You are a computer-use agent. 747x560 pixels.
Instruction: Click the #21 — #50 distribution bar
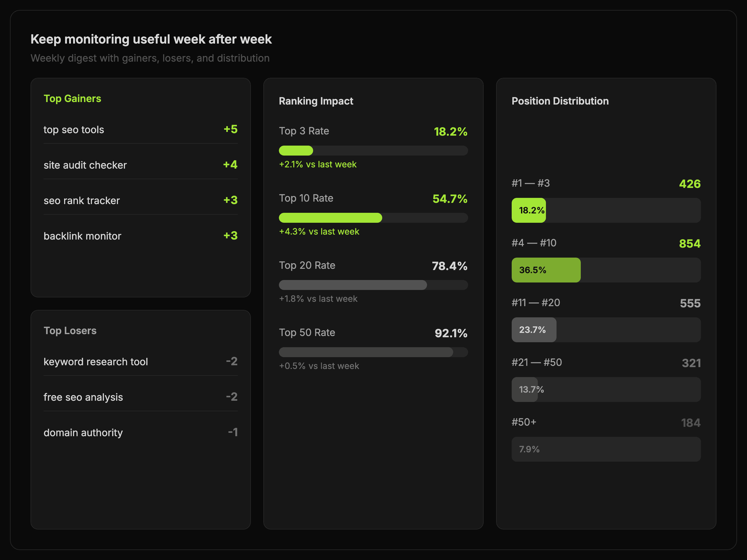(x=606, y=390)
